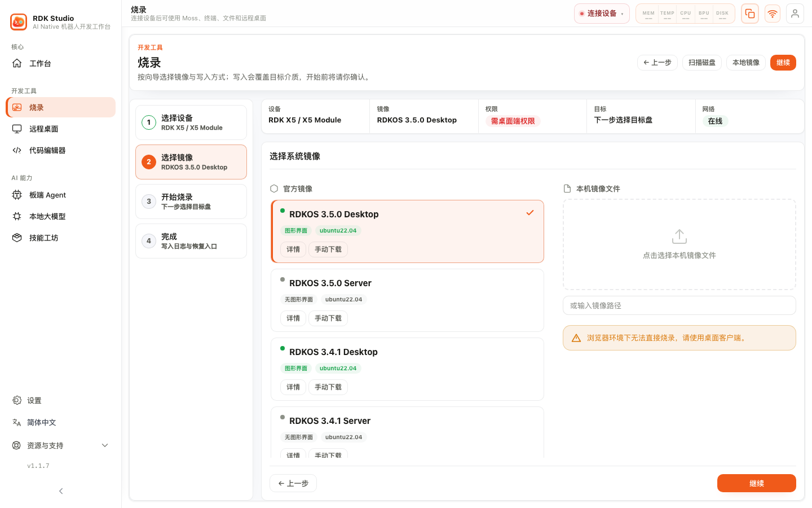
Task: Click the RDK Studio logo icon
Action: (19, 22)
